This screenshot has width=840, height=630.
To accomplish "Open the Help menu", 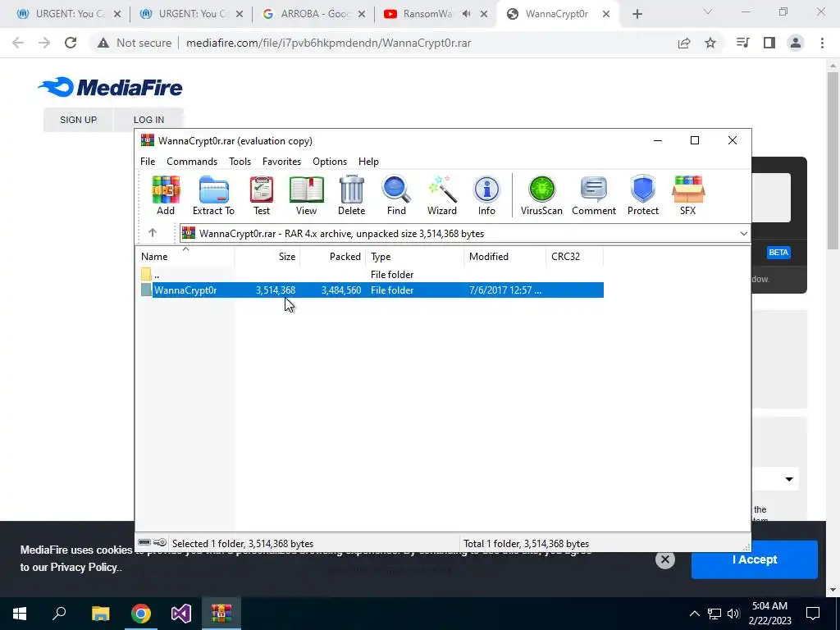I will click(x=368, y=162).
